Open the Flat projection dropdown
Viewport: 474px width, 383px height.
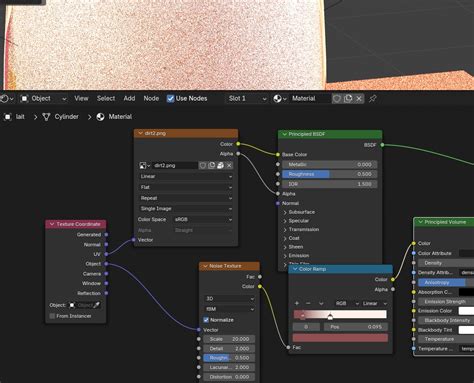[186, 187]
